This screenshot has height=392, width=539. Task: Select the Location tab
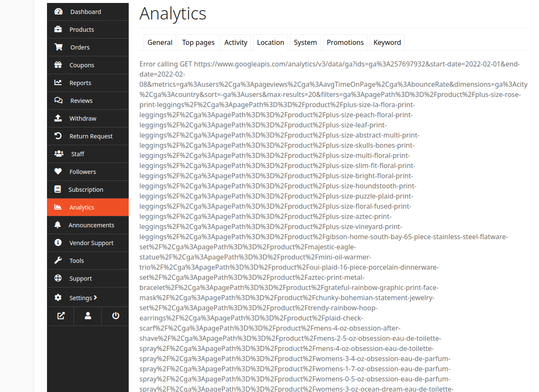click(x=271, y=42)
